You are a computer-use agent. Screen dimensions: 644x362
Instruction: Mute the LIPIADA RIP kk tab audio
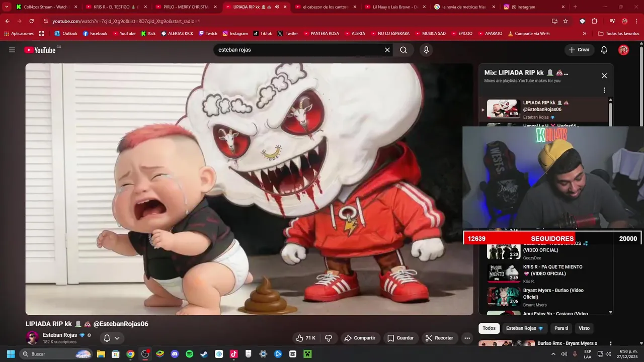(x=277, y=7)
